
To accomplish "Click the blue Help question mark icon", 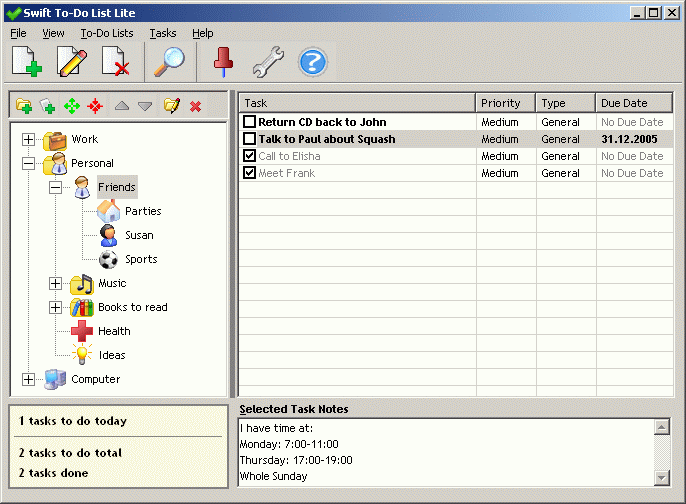I will coord(312,62).
